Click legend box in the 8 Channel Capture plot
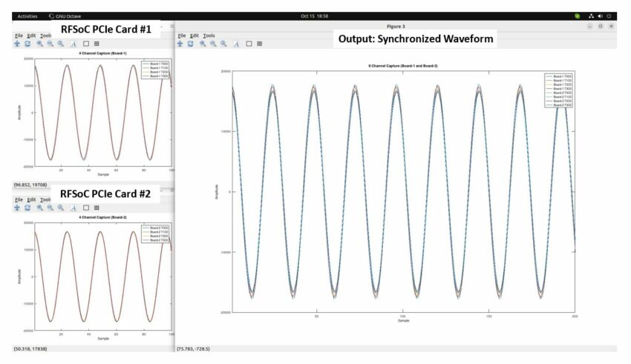The image size is (631, 364). (558, 90)
